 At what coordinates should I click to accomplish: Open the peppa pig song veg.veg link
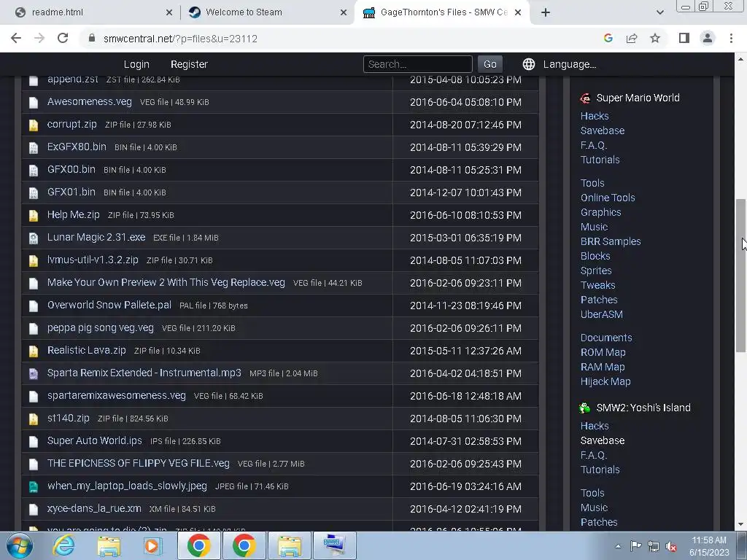[101, 327]
